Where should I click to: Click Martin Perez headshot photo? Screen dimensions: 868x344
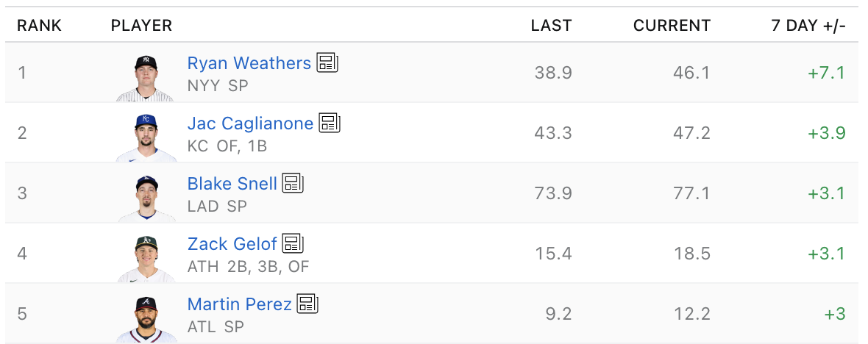pyautogui.click(x=146, y=318)
